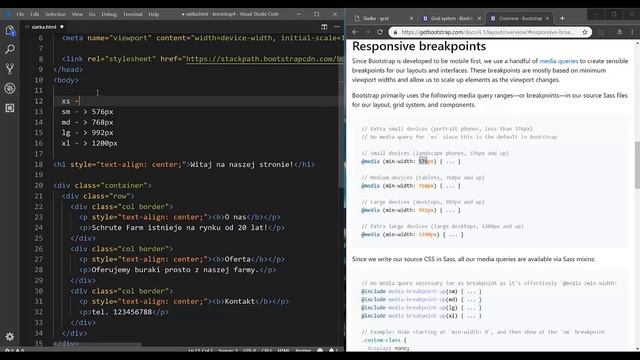The height and width of the screenshot is (360, 640).
Task: Select the siatka.html editor tab
Action: pos(44,27)
